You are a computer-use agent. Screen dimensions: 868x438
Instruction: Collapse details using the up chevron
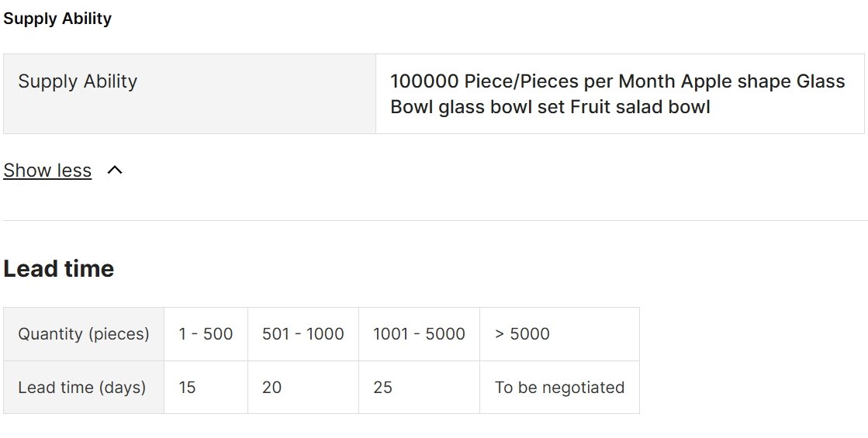[115, 171]
